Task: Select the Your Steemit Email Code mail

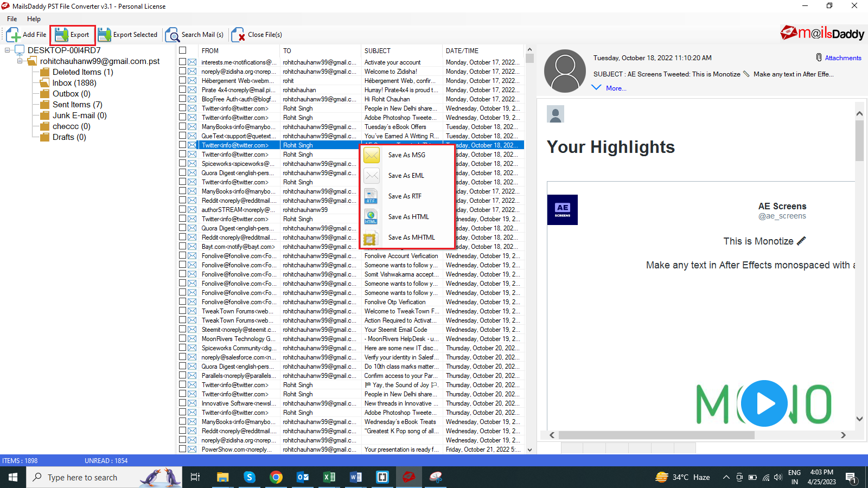Action: click(x=351, y=330)
